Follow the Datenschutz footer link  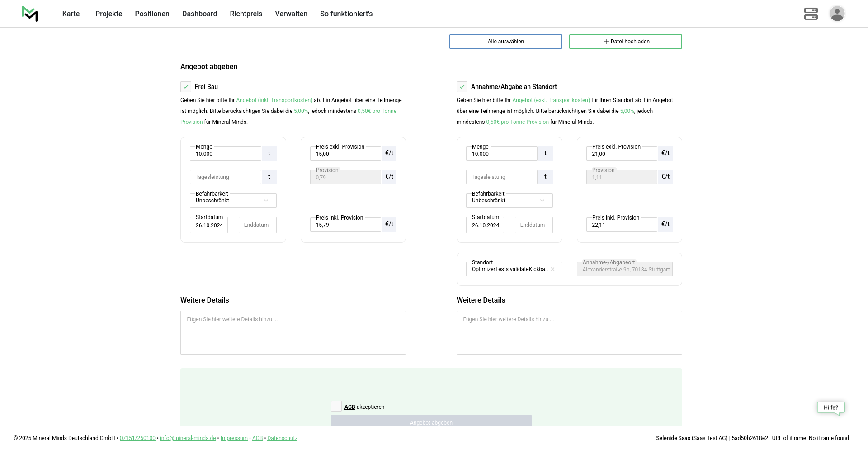click(x=282, y=438)
